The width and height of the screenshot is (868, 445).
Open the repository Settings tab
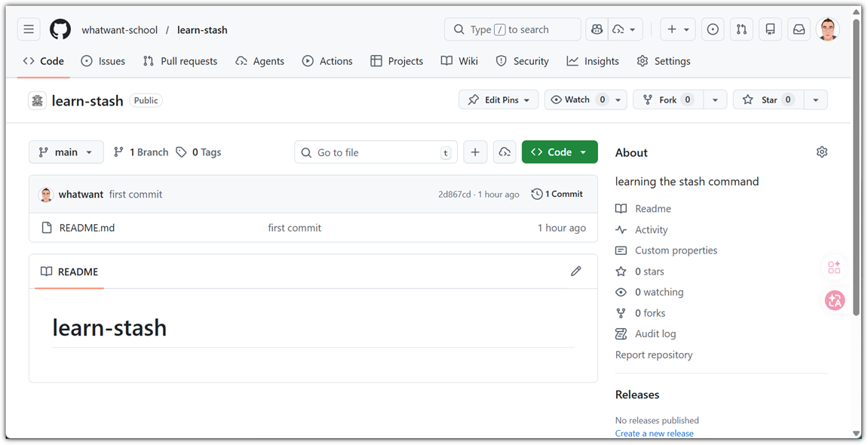pyautogui.click(x=664, y=61)
